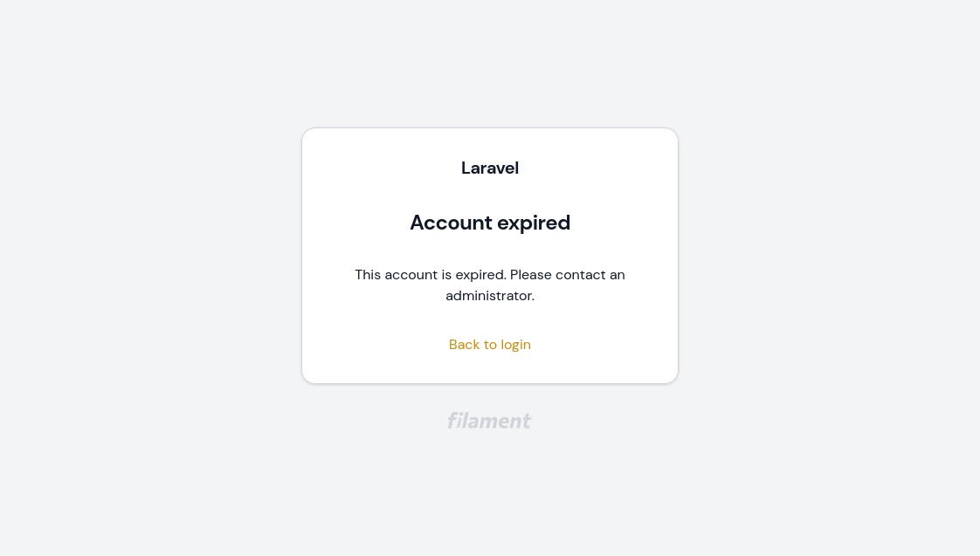Click inside the expired account card

point(490,256)
